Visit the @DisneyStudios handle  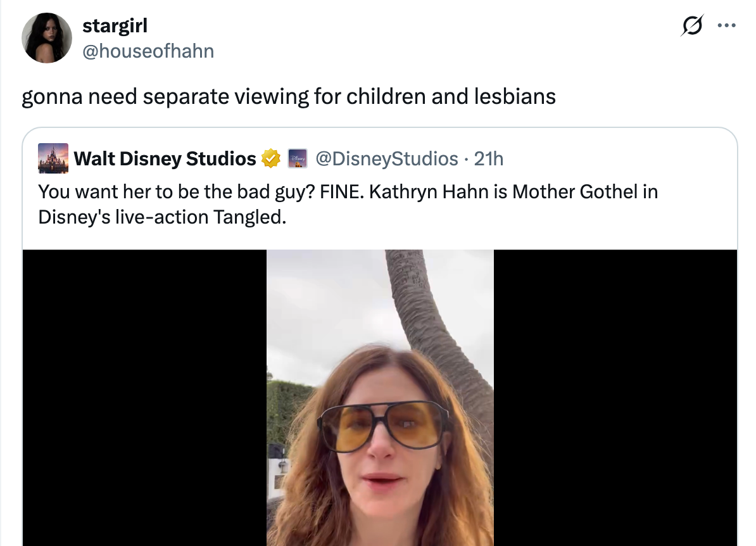386,158
